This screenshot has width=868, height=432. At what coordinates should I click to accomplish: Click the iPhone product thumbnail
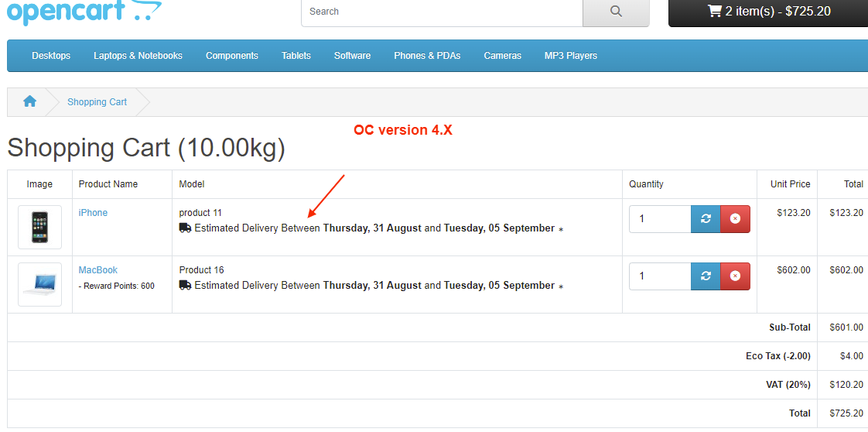click(x=40, y=227)
